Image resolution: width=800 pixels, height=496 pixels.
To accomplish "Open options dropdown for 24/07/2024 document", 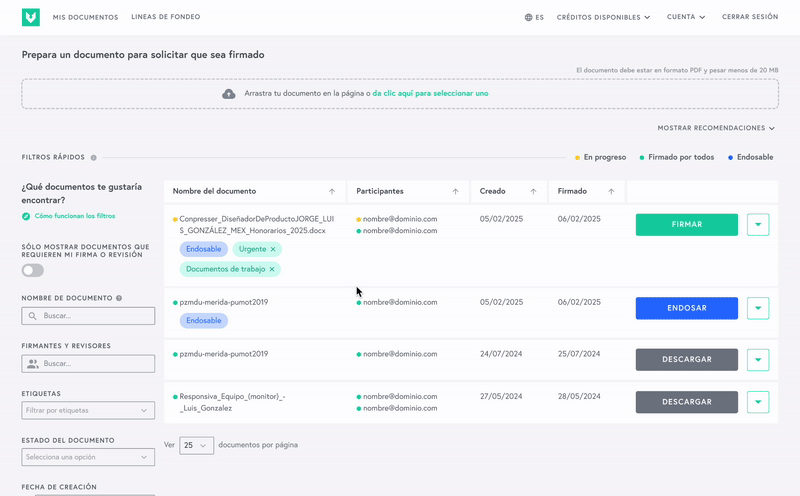I will [758, 360].
